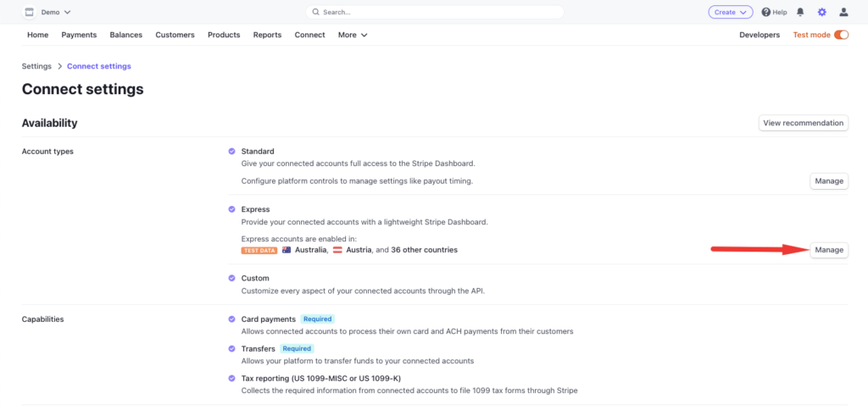868x410 pixels.
Task: Open the Balances tab
Action: (x=126, y=34)
